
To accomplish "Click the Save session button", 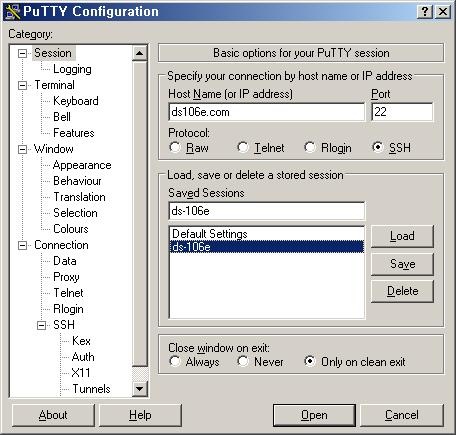I will [402, 264].
